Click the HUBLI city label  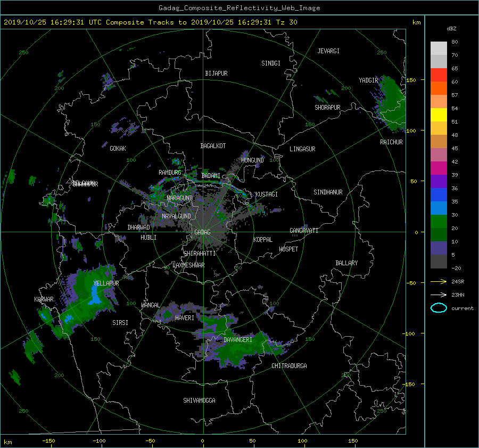click(x=148, y=238)
